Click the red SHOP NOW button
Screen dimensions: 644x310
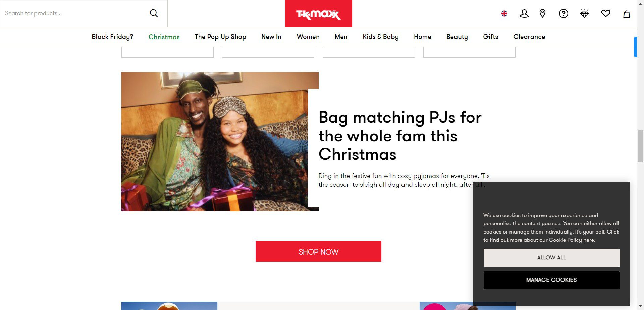tap(318, 251)
